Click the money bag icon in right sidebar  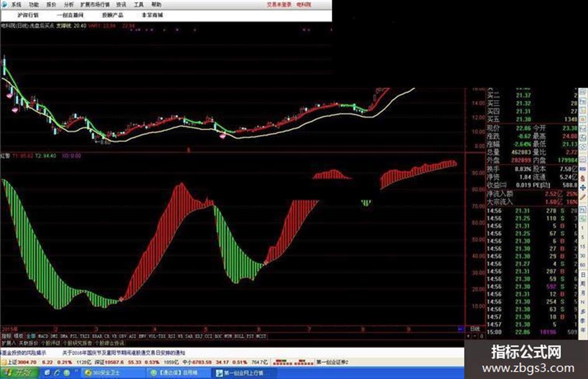[583, 178]
